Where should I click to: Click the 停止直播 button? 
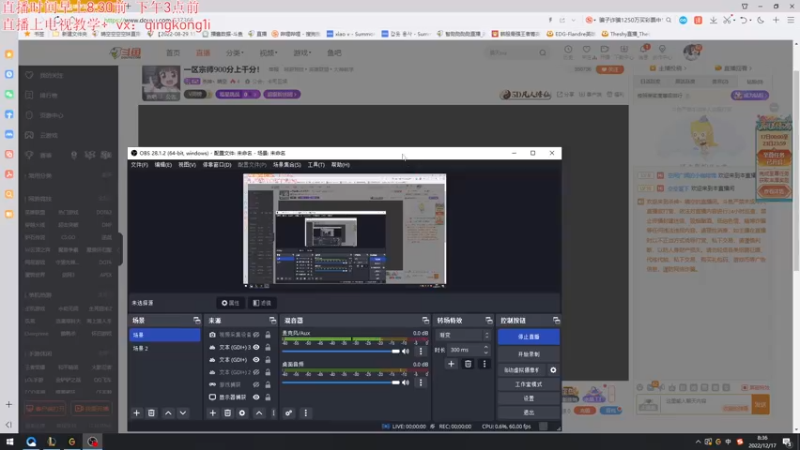click(529, 337)
